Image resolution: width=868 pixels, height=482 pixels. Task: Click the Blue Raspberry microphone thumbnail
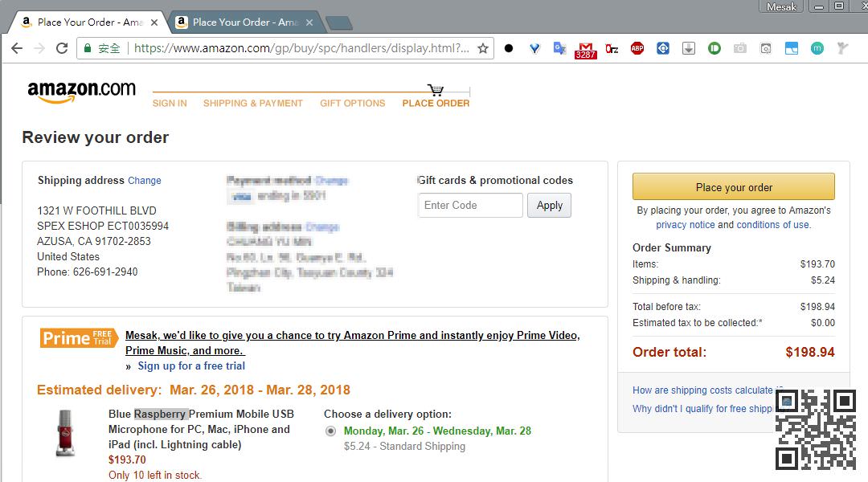66,434
